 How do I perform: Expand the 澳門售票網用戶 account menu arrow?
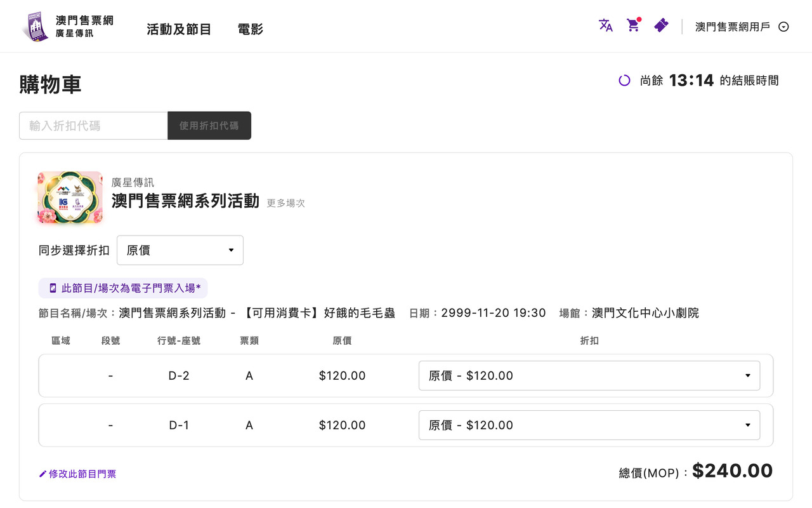click(783, 27)
